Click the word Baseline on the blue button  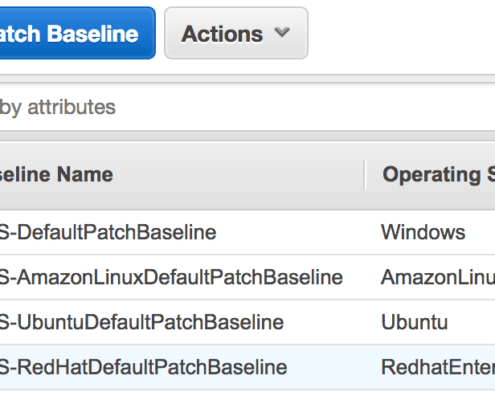tap(92, 34)
